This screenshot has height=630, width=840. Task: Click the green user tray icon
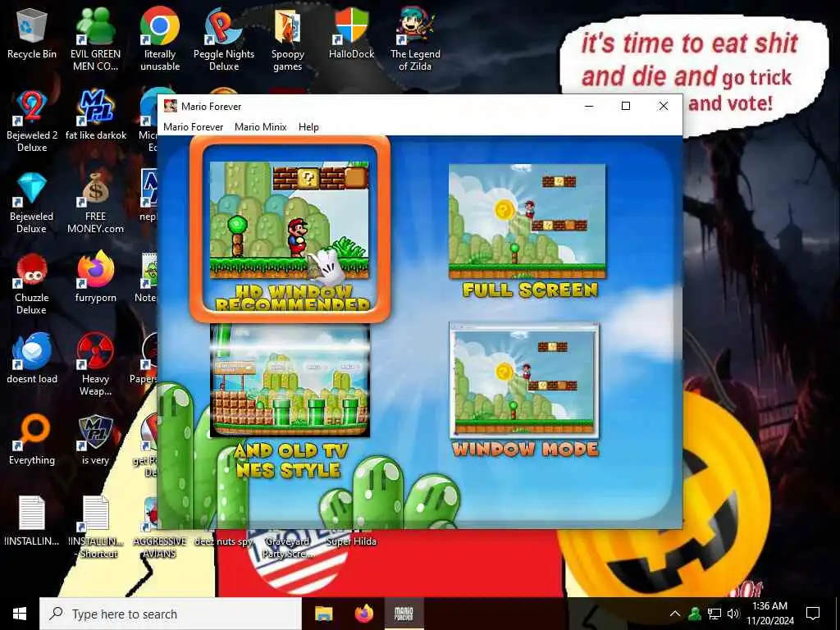[x=695, y=614]
